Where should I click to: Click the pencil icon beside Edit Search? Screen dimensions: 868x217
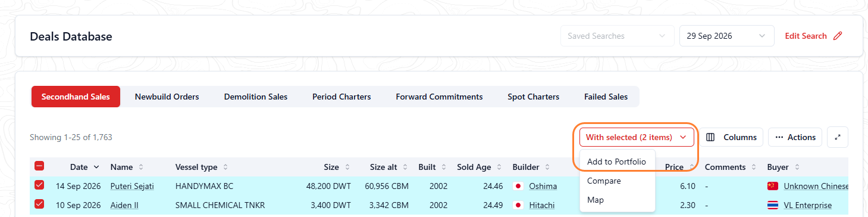click(838, 36)
